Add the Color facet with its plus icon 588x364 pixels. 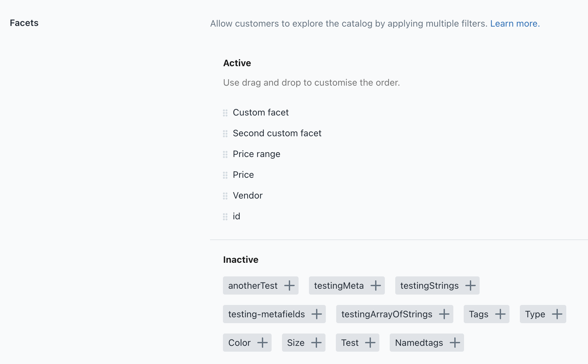263,343
